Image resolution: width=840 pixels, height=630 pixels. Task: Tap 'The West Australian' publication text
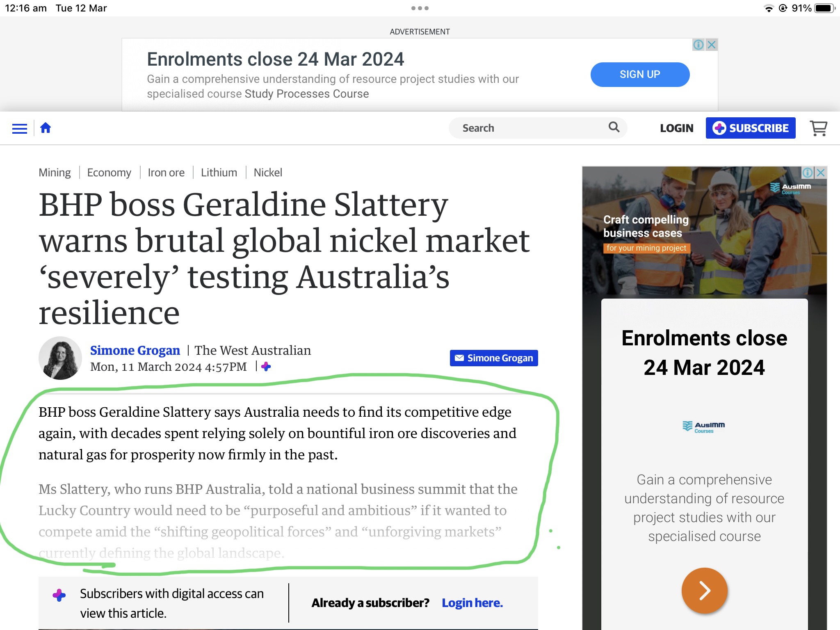(x=253, y=350)
